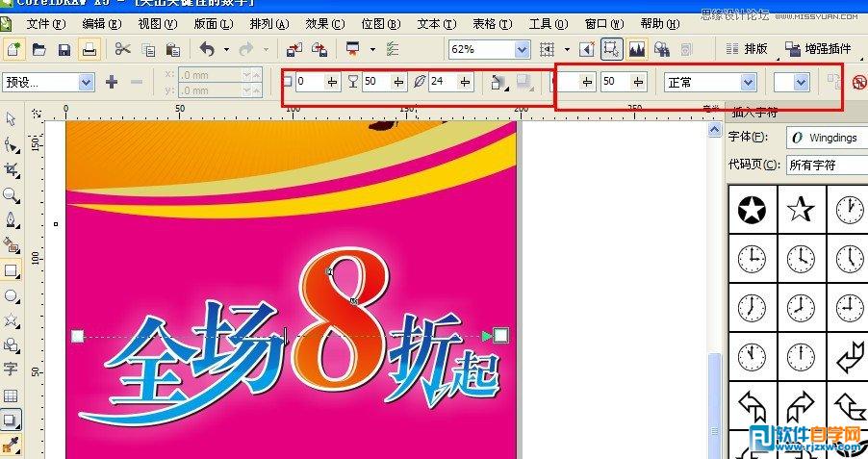
Task: Insert the circled star Wingdings character
Action: 752,210
